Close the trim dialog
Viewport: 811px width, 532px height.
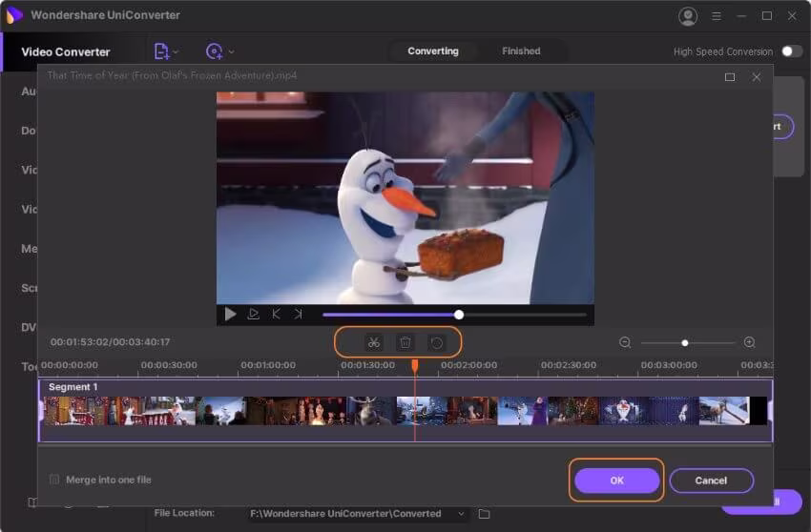pyautogui.click(x=757, y=77)
